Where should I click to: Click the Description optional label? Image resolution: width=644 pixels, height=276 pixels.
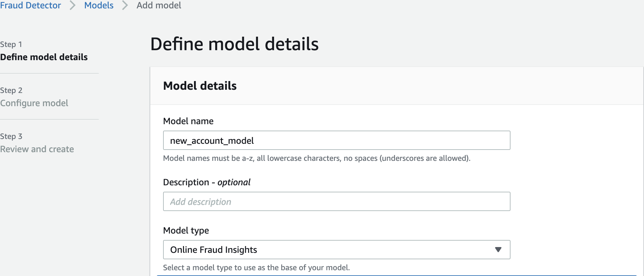(207, 182)
